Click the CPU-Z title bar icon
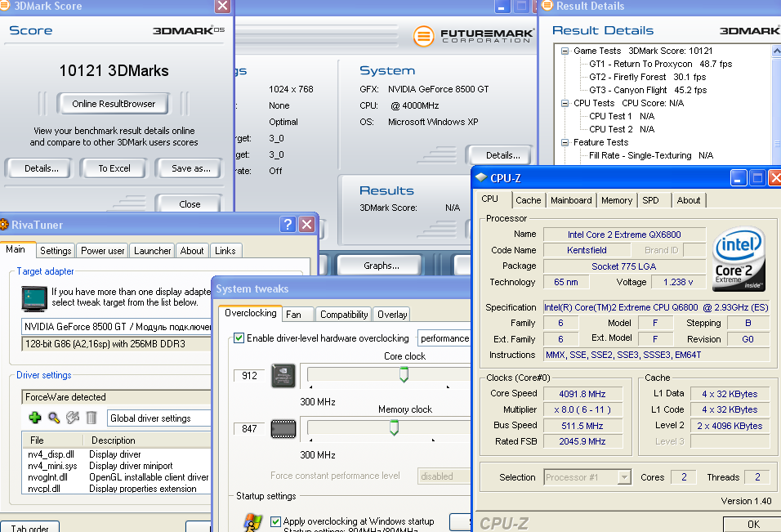 [481, 177]
